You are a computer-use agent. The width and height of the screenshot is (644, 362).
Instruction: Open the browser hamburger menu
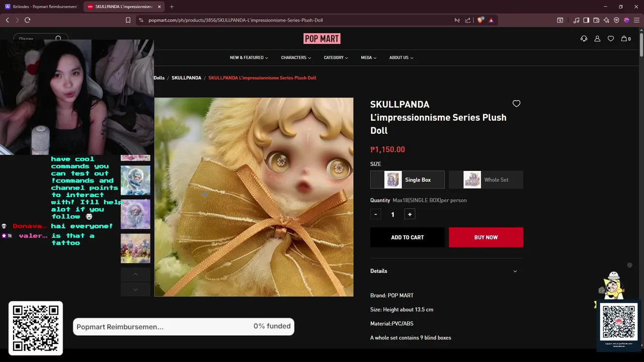tap(636, 20)
